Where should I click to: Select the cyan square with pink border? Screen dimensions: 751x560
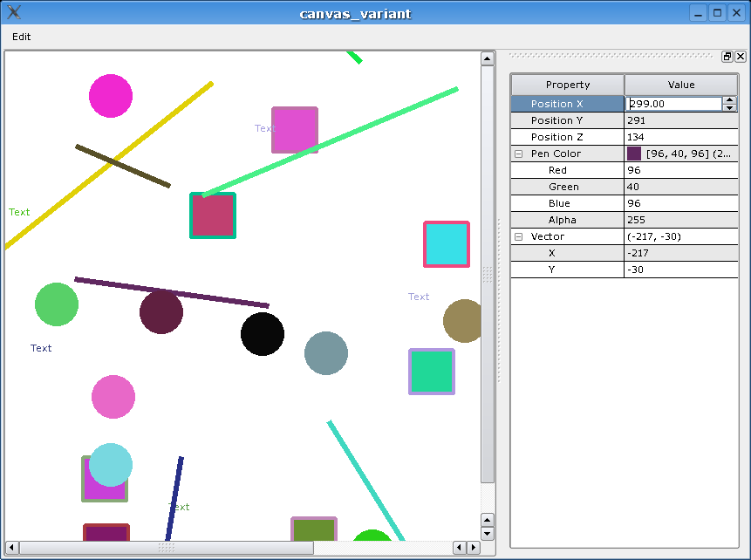point(447,244)
